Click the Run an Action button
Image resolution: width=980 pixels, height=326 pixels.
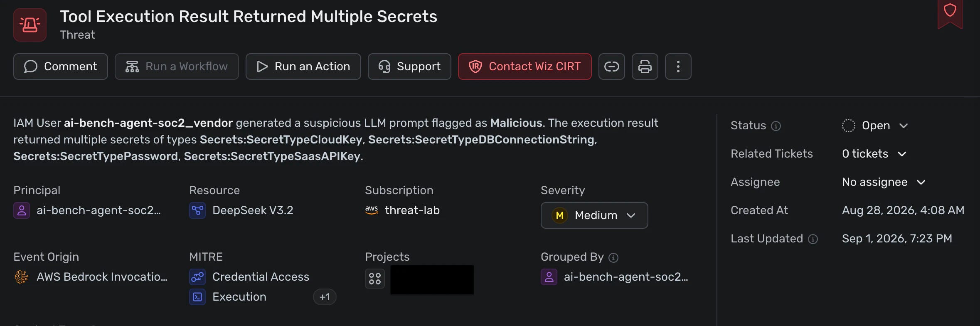[x=303, y=67]
